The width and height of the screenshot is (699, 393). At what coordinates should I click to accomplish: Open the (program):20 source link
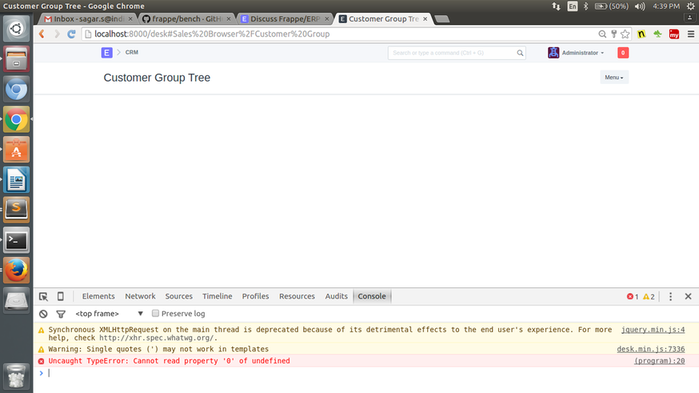pyautogui.click(x=659, y=361)
